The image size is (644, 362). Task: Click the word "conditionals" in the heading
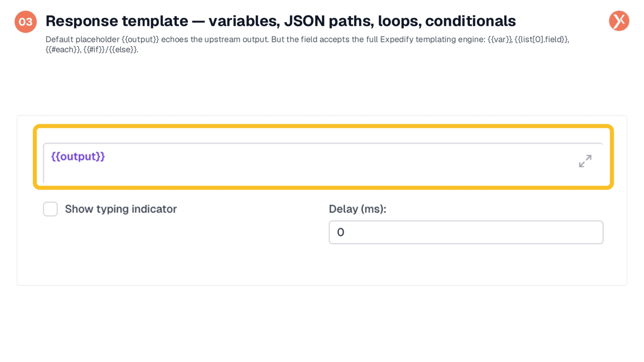point(470,21)
